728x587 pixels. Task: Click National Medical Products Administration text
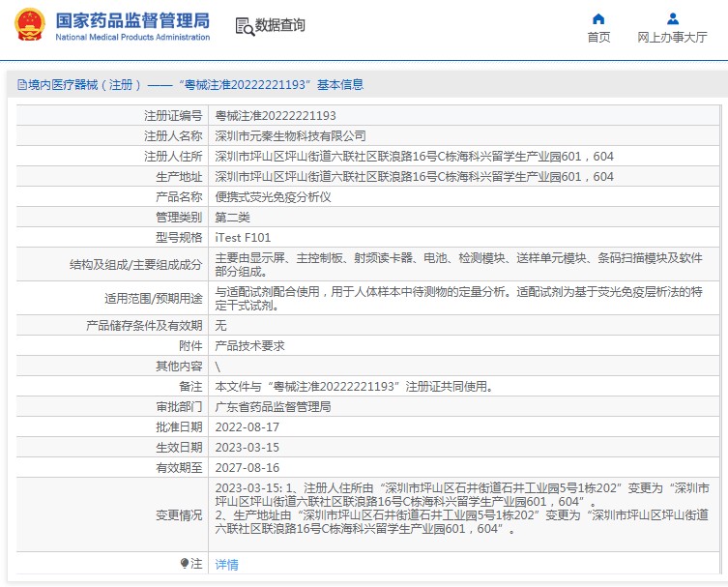(x=132, y=37)
